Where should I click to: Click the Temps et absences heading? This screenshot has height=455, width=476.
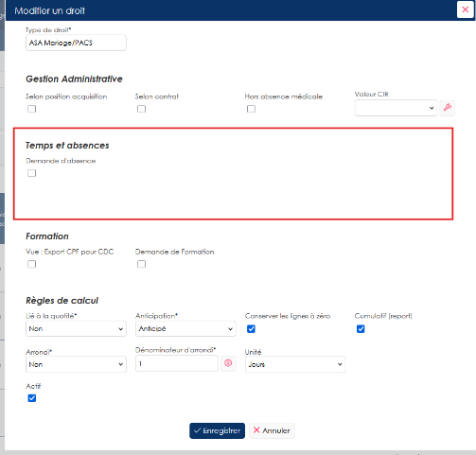[67, 146]
